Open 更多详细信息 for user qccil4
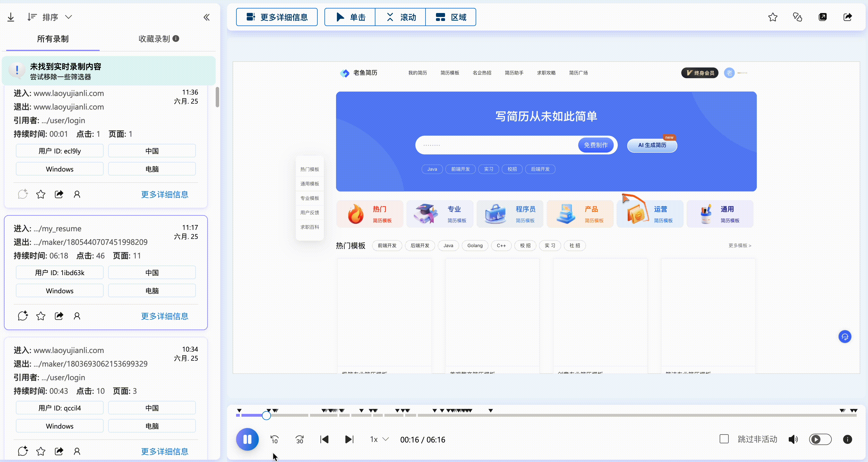 tap(164, 451)
